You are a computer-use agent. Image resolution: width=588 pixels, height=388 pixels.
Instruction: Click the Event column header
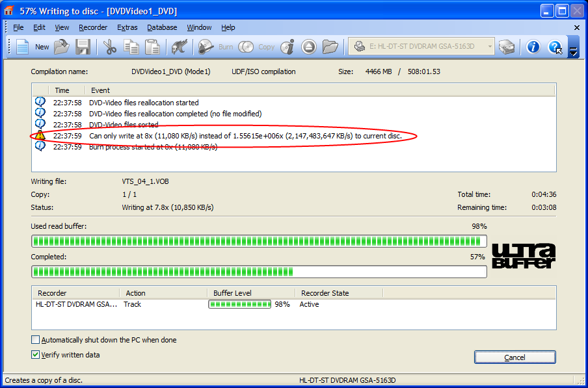pyautogui.click(x=320, y=90)
